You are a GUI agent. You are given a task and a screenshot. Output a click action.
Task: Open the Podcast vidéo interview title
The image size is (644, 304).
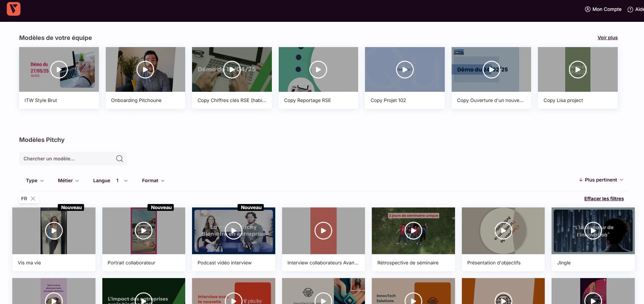tap(224, 263)
